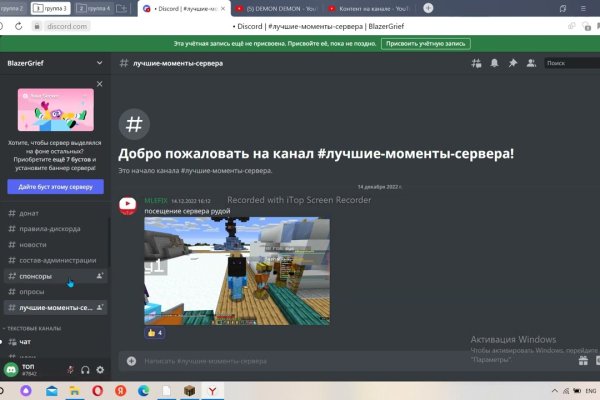Click the thumbs up reaction under video
Screen dimensions: 600x400
tap(155, 333)
